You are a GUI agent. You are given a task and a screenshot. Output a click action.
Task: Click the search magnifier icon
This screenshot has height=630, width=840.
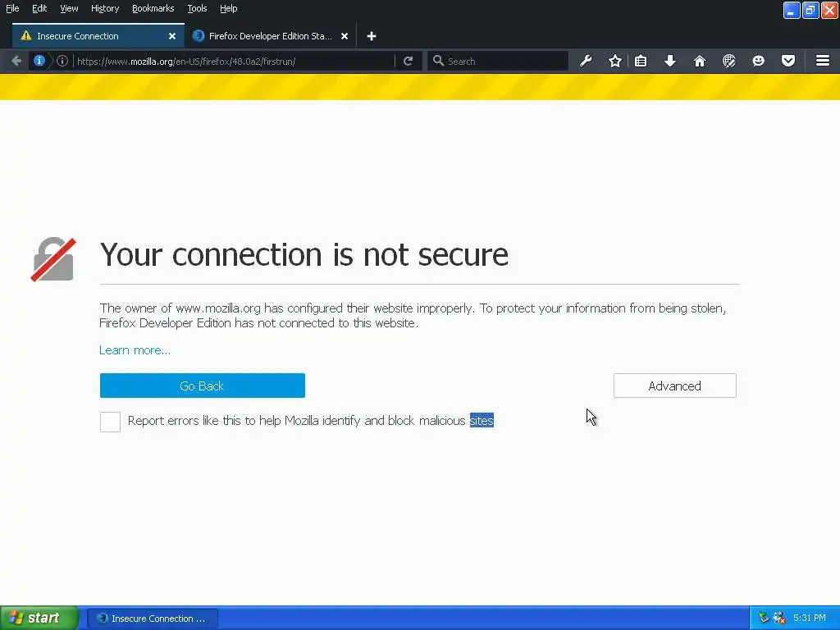coord(438,61)
